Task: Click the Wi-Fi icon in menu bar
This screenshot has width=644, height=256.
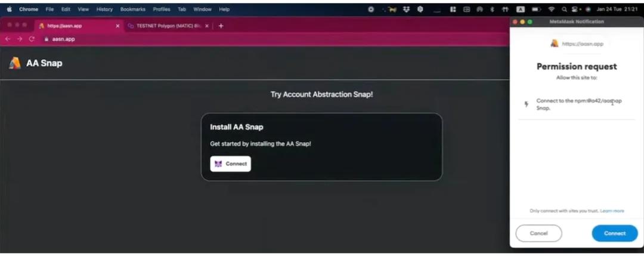Action: (551, 9)
